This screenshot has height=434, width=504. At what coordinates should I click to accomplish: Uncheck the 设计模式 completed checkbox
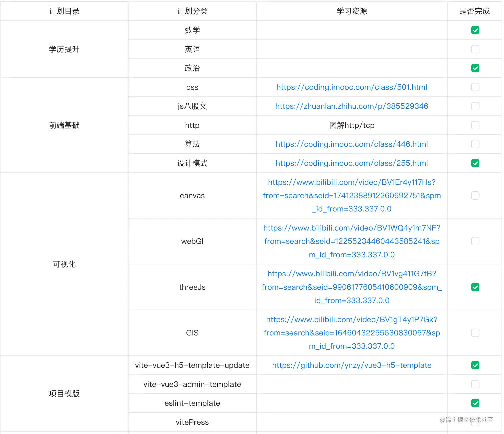tap(475, 163)
